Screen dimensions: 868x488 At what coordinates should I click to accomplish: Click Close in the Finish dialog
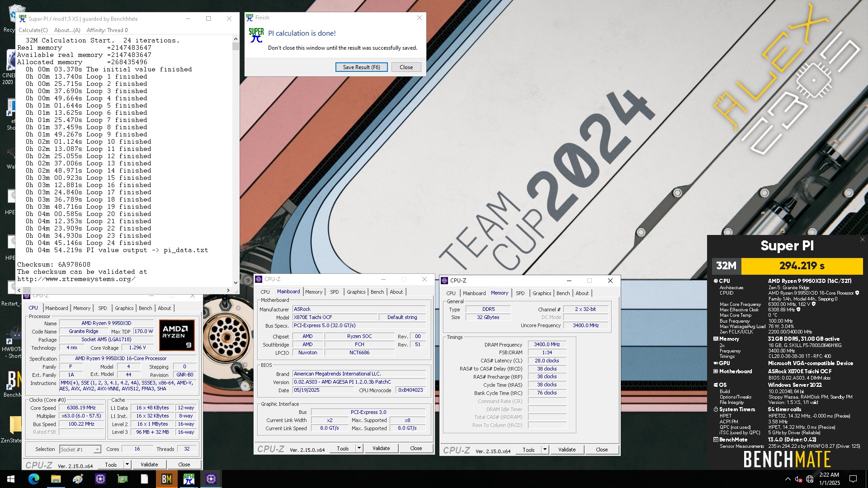(406, 67)
